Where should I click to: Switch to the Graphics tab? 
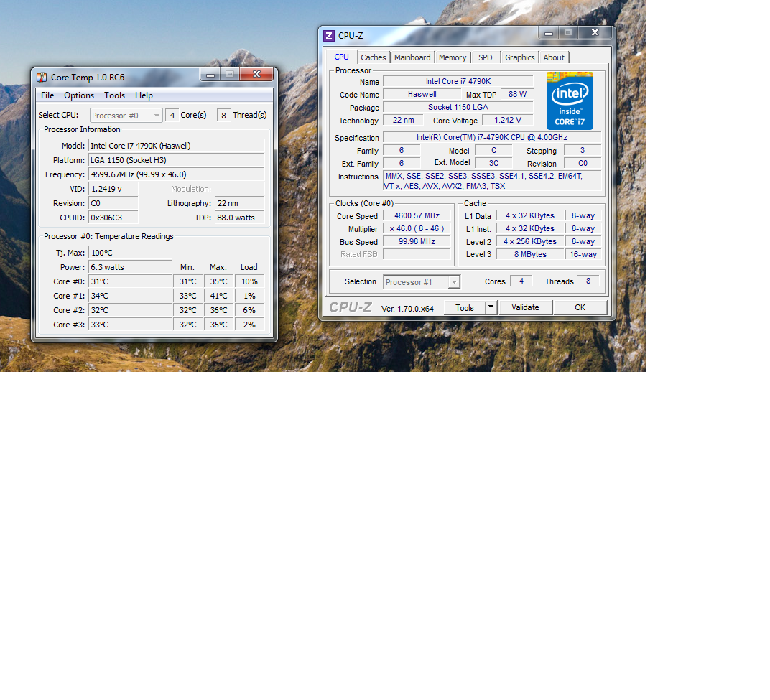pos(519,57)
